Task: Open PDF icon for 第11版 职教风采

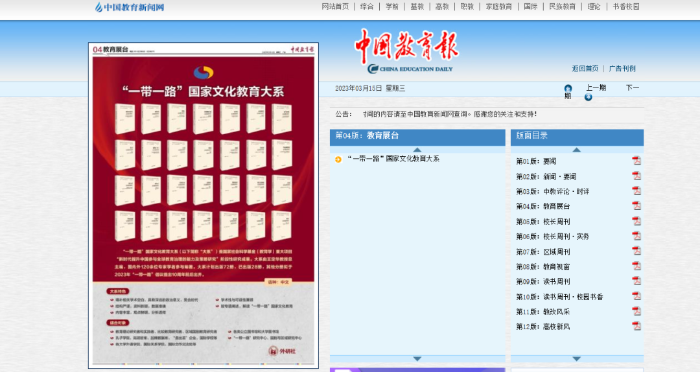Action: click(636, 311)
